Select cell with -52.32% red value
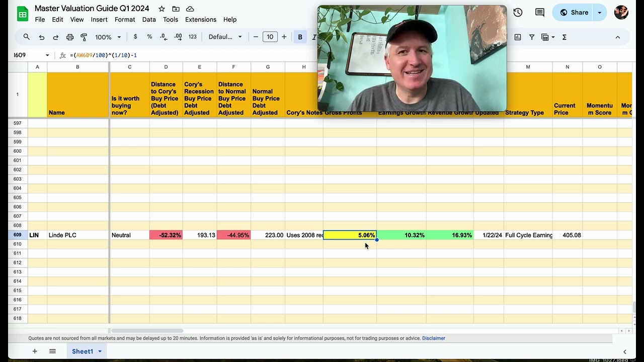 [x=166, y=235]
